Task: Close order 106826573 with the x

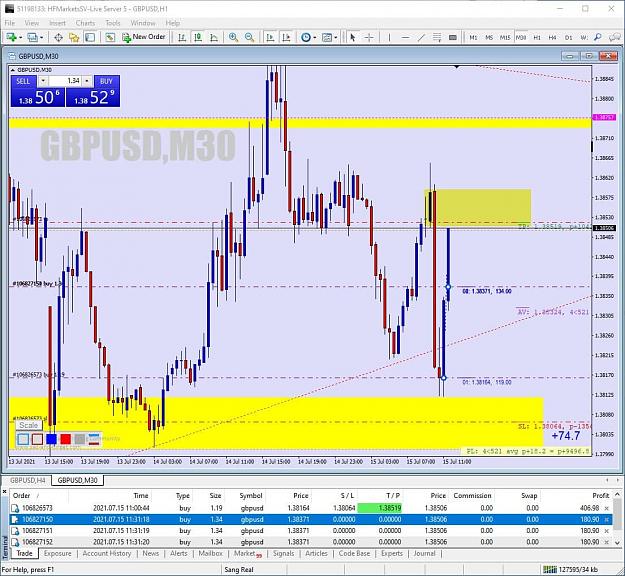Action: click(607, 508)
